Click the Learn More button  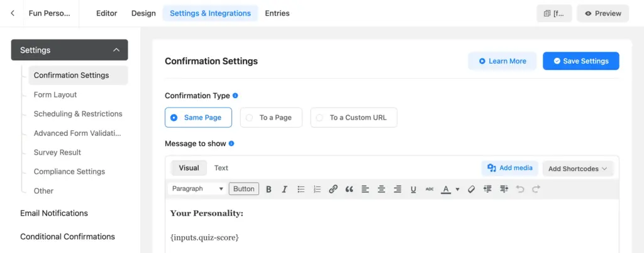click(x=502, y=61)
